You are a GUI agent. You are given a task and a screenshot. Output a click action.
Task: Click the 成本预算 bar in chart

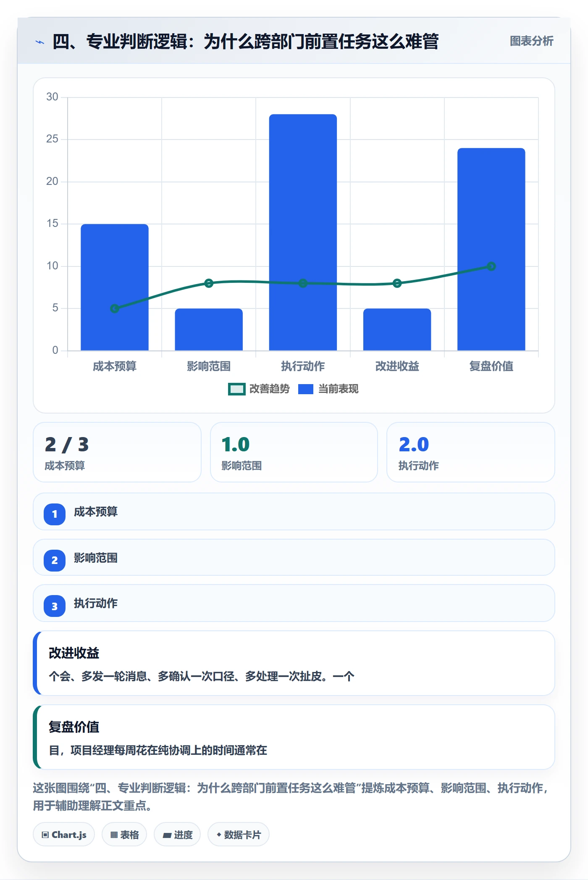pyautogui.click(x=115, y=287)
